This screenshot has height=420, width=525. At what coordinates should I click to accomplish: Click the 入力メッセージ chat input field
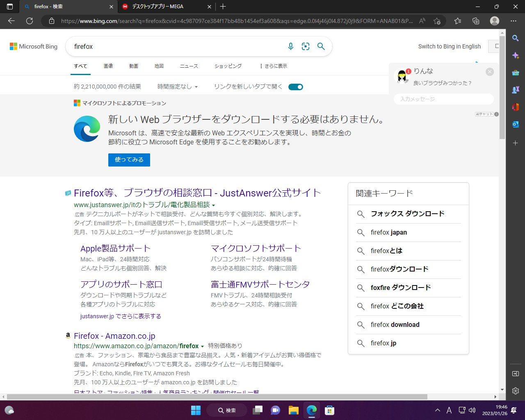point(444,99)
